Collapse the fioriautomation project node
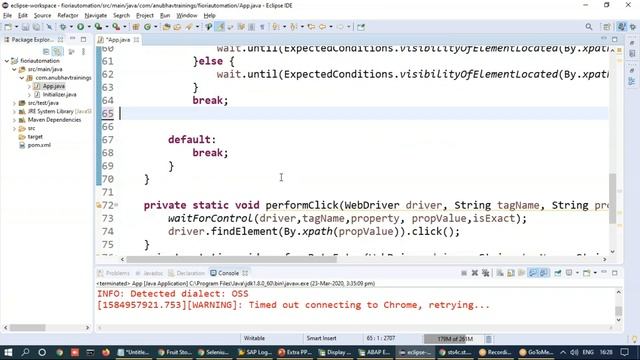This screenshot has width=640, height=360. click(x=7, y=61)
